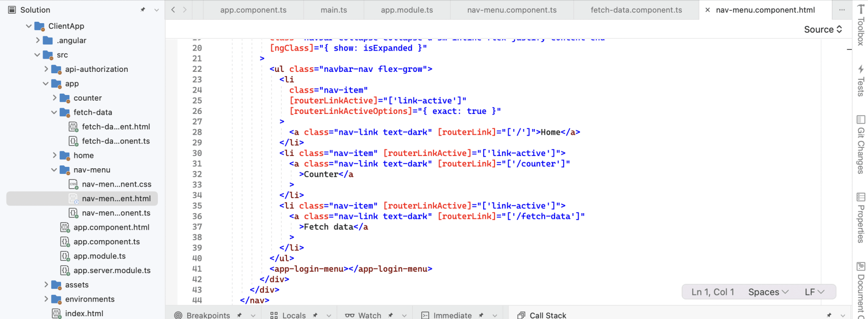Click the Source view selector
The image size is (868, 319).
[823, 29]
